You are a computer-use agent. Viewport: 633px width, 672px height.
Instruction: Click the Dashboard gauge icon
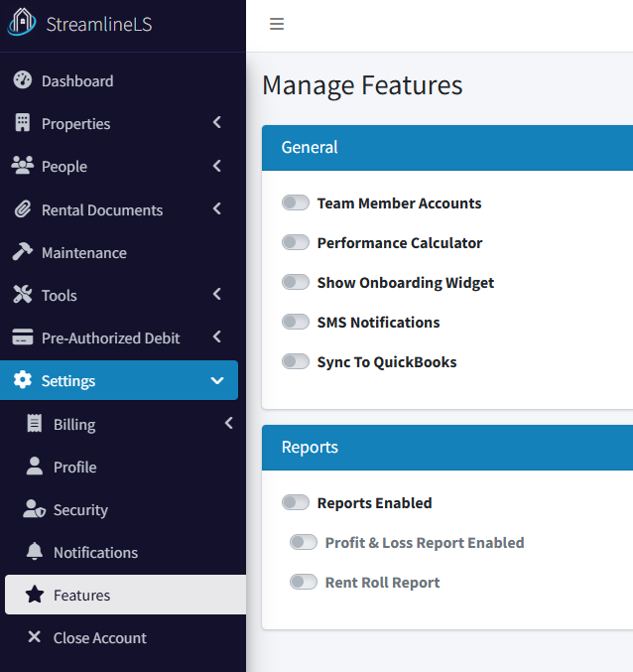[22, 80]
